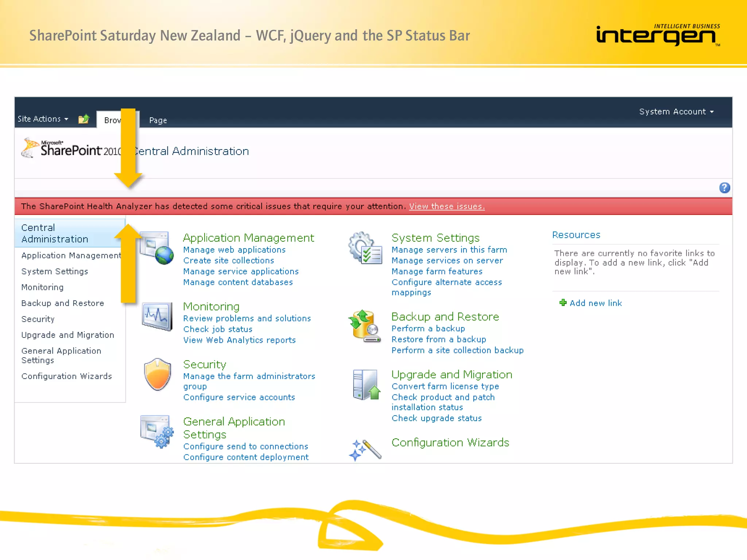Click Perform a site collection backup link
Screen dimensions: 747x560
pos(458,350)
